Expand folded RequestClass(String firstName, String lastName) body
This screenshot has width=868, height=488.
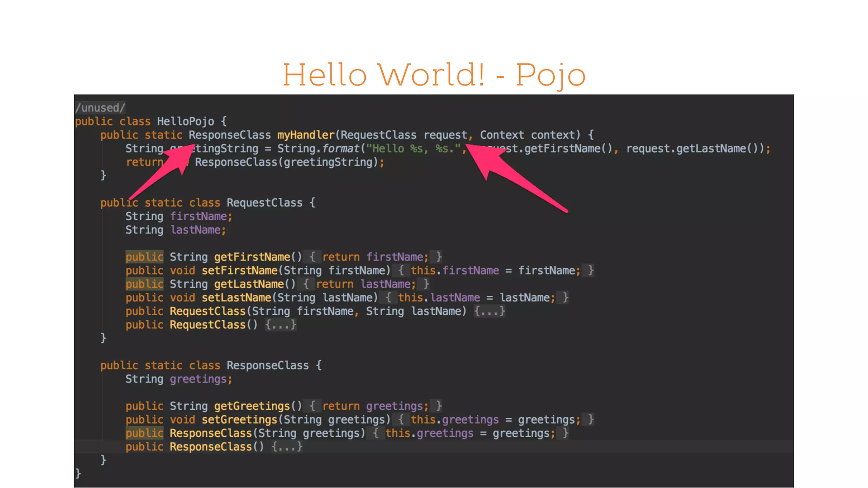click(490, 311)
